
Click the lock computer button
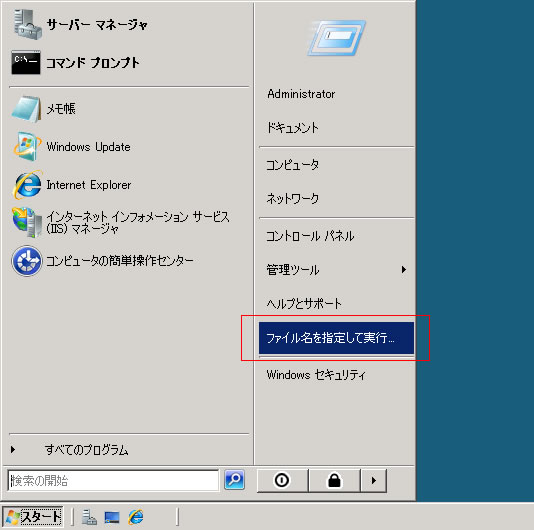click(x=334, y=480)
